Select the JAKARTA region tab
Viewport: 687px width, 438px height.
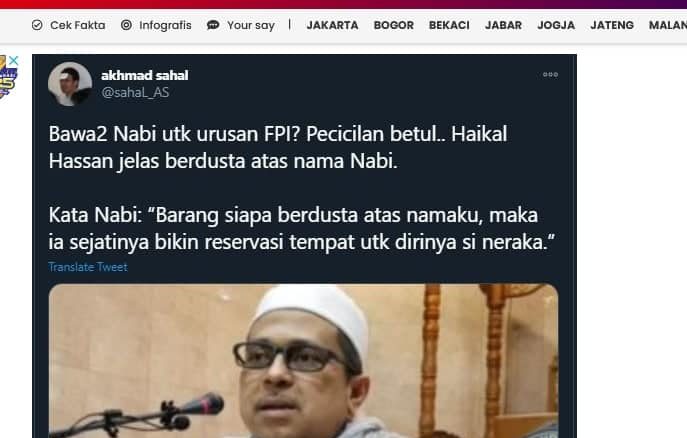pos(332,25)
